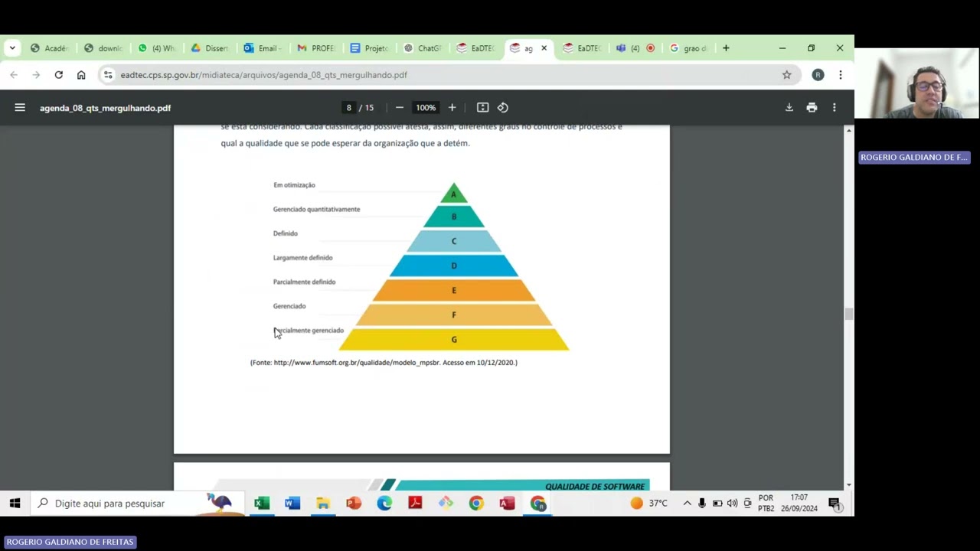The image size is (980, 551).
Task: Open Access from the taskbar
Action: click(507, 503)
